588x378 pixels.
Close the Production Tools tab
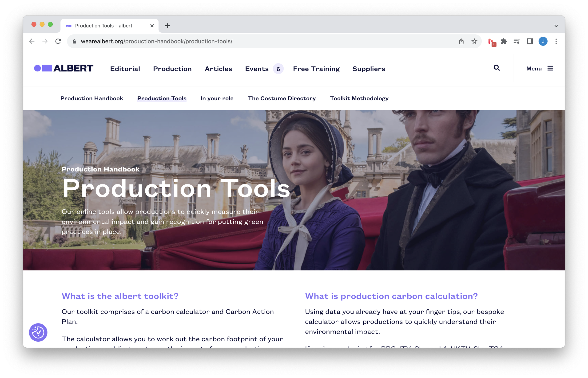click(x=152, y=26)
